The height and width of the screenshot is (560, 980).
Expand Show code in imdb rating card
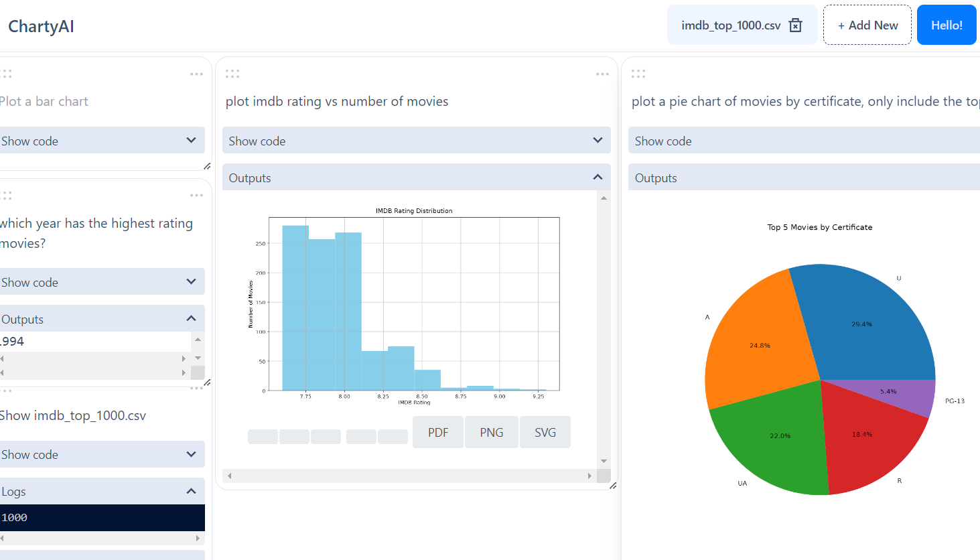coord(416,141)
